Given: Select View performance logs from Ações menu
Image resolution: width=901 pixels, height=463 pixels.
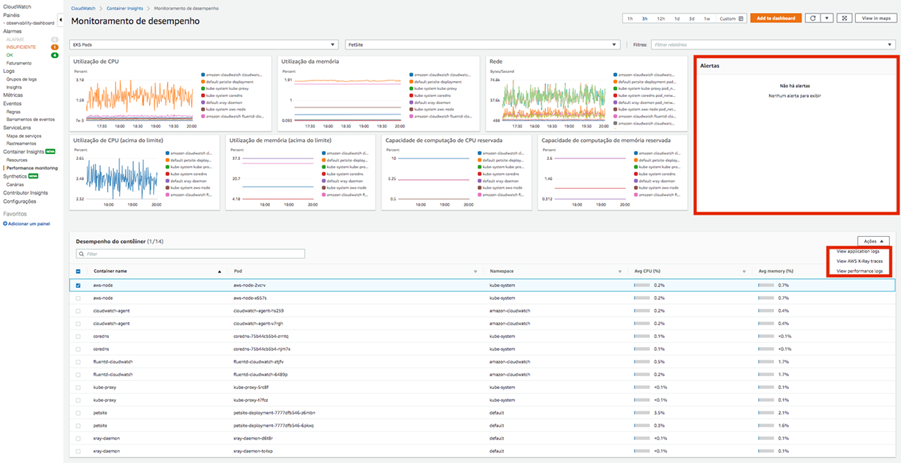Looking at the screenshot, I should pos(859,271).
